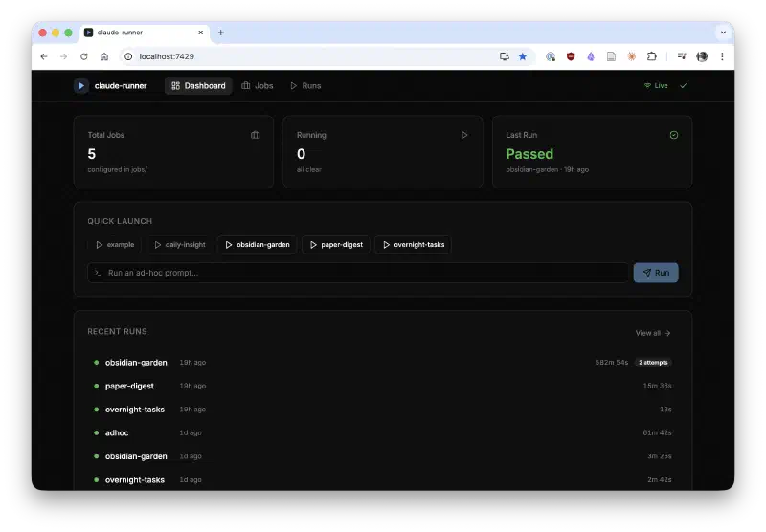
Task: Click the Passed status text
Action: pyautogui.click(x=529, y=154)
